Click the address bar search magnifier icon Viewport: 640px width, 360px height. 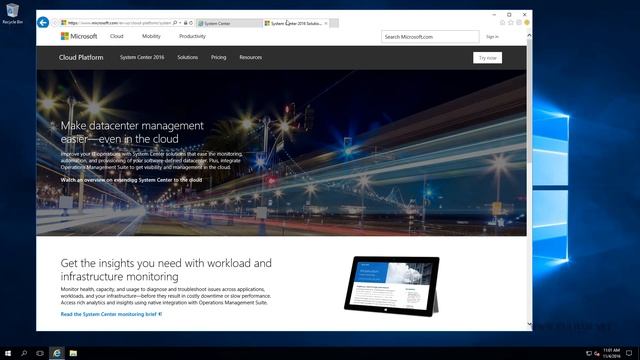175,23
